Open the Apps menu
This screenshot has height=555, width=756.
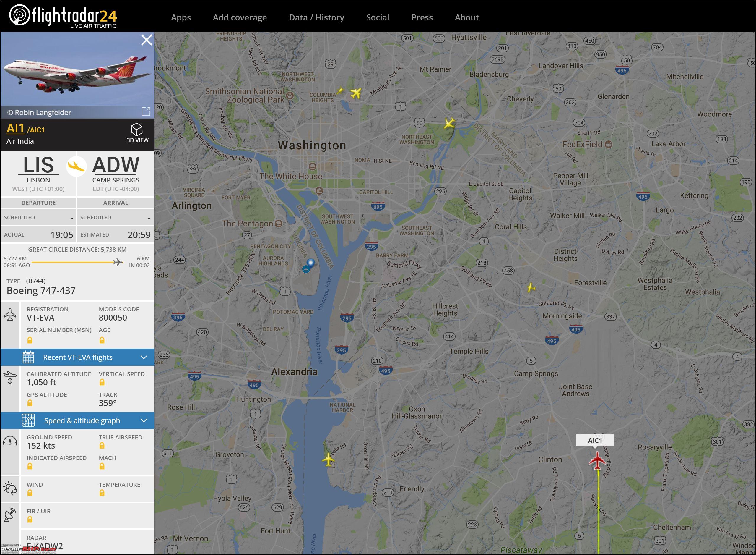pyautogui.click(x=181, y=17)
